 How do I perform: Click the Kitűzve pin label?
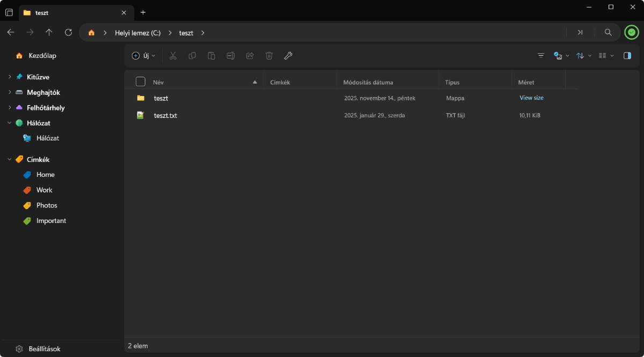(x=38, y=77)
